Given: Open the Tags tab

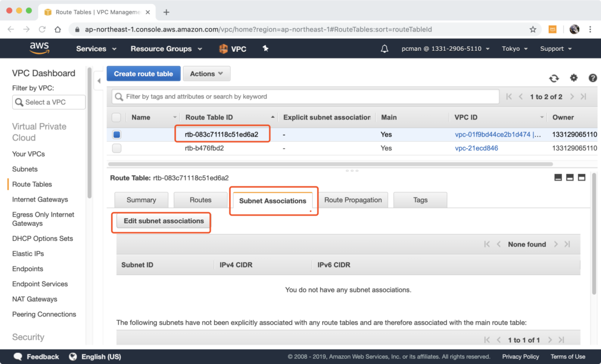Looking at the screenshot, I should [x=420, y=200].
